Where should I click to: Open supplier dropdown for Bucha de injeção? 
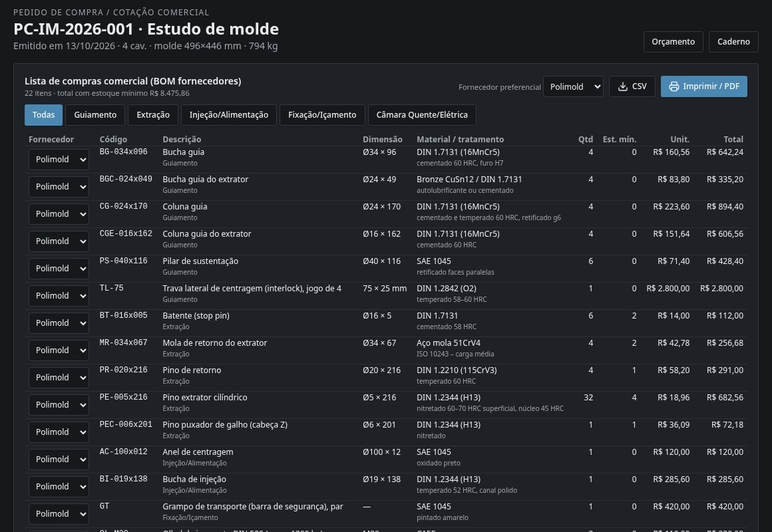pos(59,487)
